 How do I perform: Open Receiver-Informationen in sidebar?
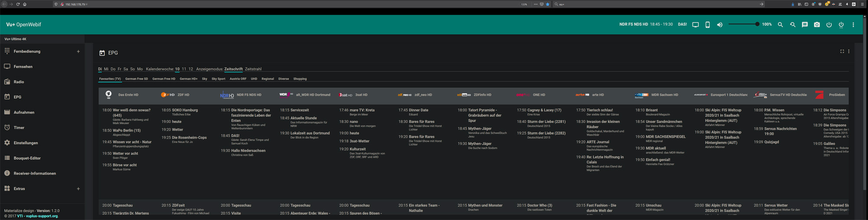35,173
